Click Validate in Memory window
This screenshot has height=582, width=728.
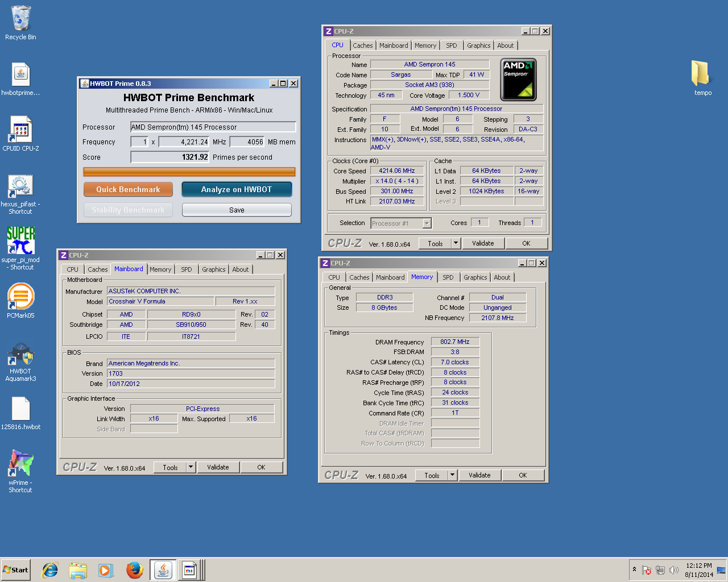479,475
